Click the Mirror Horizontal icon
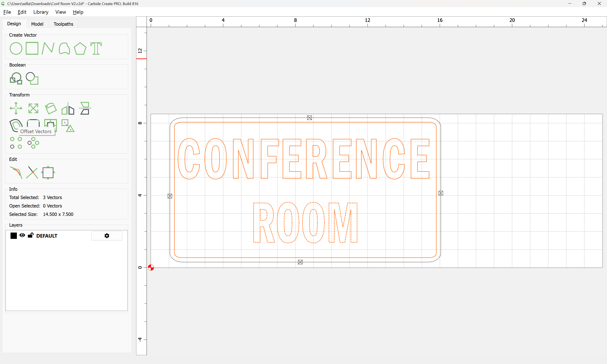This screenshot has height=364, width=607. click(x=68, y=109)
